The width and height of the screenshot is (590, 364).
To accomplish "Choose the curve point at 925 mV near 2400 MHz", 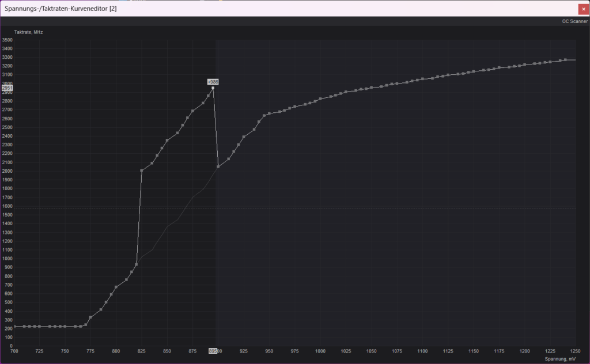I will pos(244,137).
